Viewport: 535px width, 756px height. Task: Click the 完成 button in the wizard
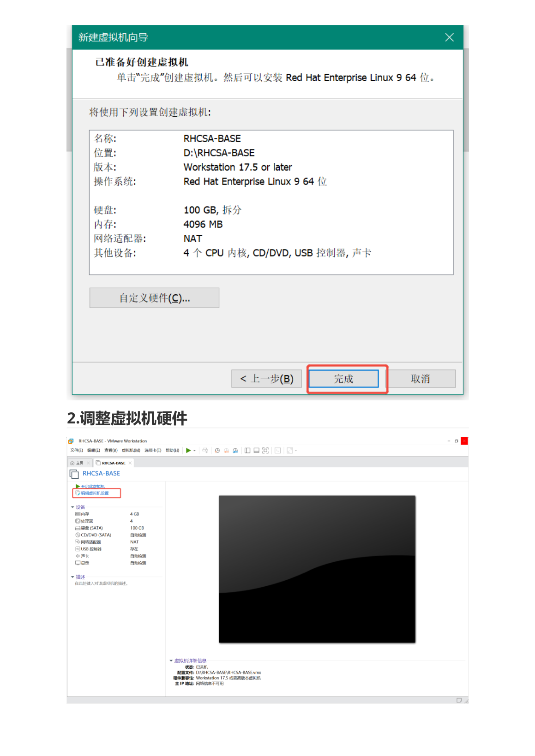tap(343, 379)
